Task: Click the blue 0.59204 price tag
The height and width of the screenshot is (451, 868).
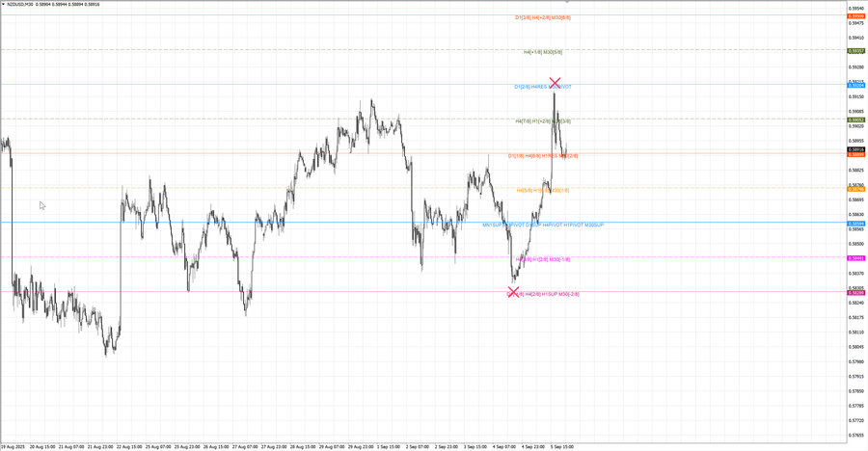Action: coord(855,85)
